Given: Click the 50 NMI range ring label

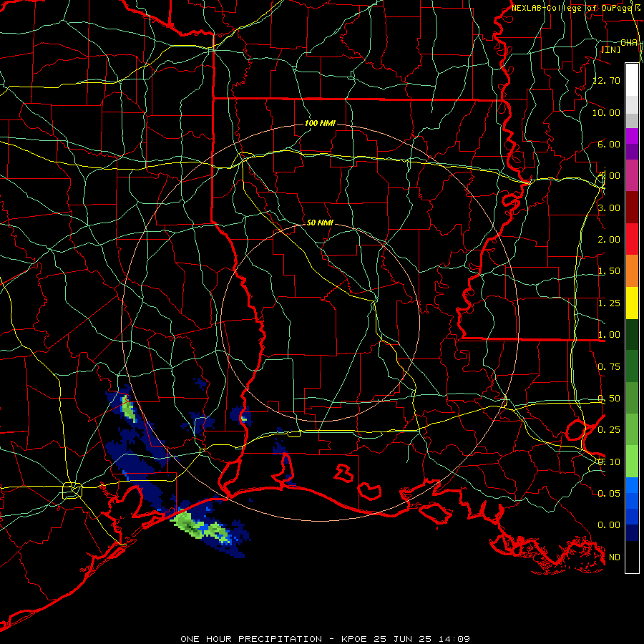Looking at the screenshot, I should [x=320, y=223].
